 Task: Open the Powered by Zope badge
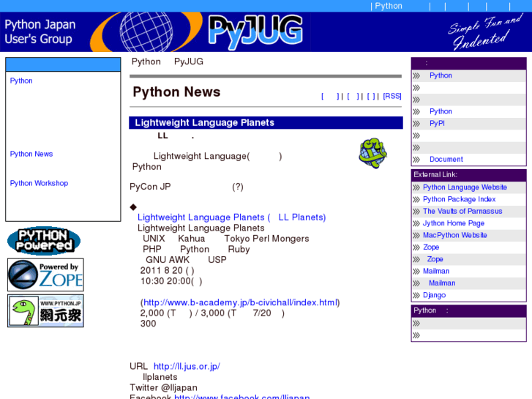(x=45, y=275)
